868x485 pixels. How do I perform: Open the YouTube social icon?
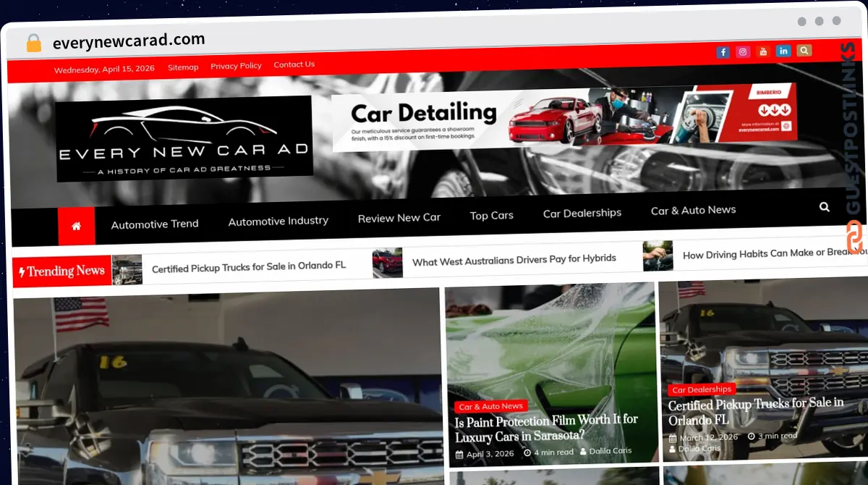click(763, 51)
